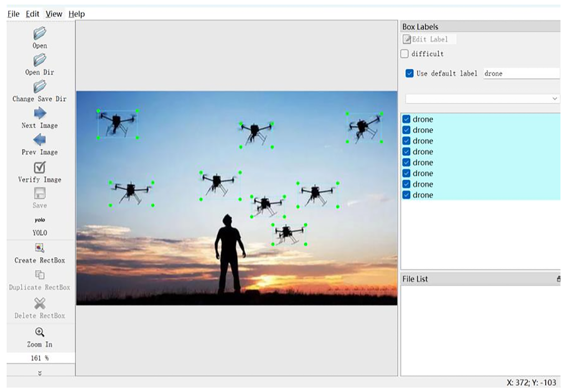Click the Verify Image checkmark icon

point(39,168)
